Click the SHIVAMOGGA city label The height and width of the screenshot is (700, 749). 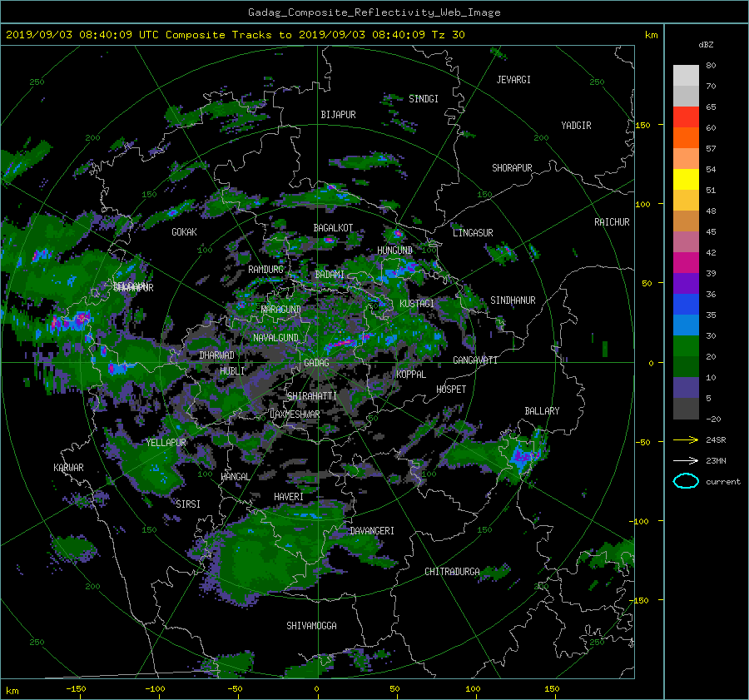click(311, 626)
